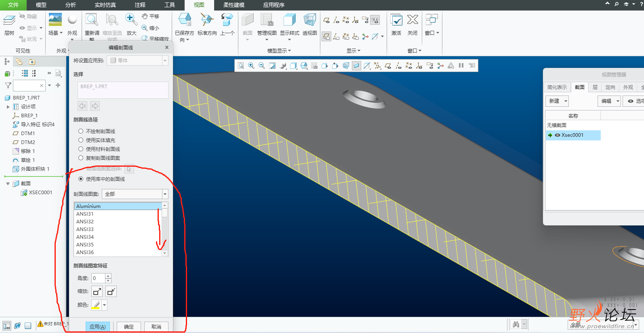Image resolution: width=644 pixels, height=333 pixels.
Task: Select 使用库中的剖面线 radio option
Action: coord(81,179)
